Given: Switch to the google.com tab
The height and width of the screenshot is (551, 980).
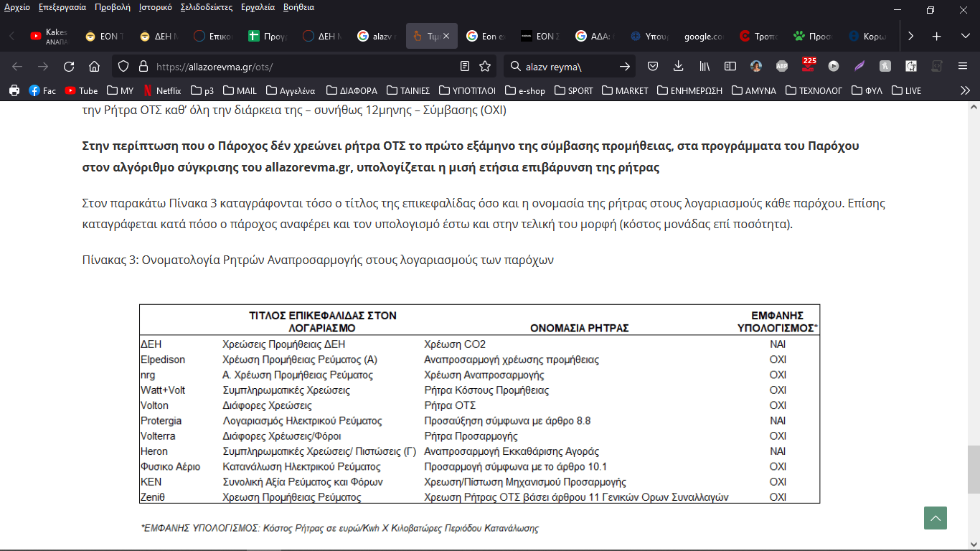Looking at the screenshot, I should point(703,36).
